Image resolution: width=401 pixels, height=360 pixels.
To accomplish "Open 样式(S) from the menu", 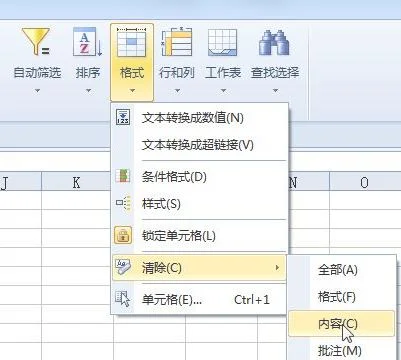I will (x=199, y=203).
